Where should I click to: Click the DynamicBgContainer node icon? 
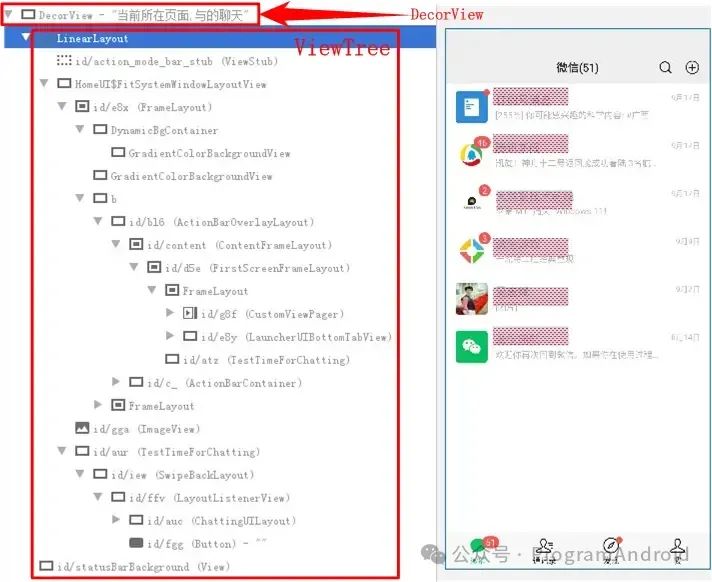click(x=100, y=129)
